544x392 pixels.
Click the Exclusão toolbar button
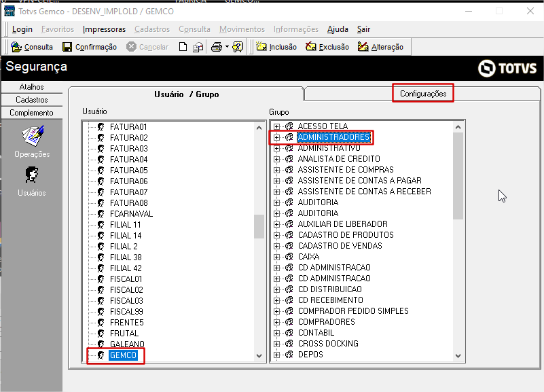[x=327, y=47]
